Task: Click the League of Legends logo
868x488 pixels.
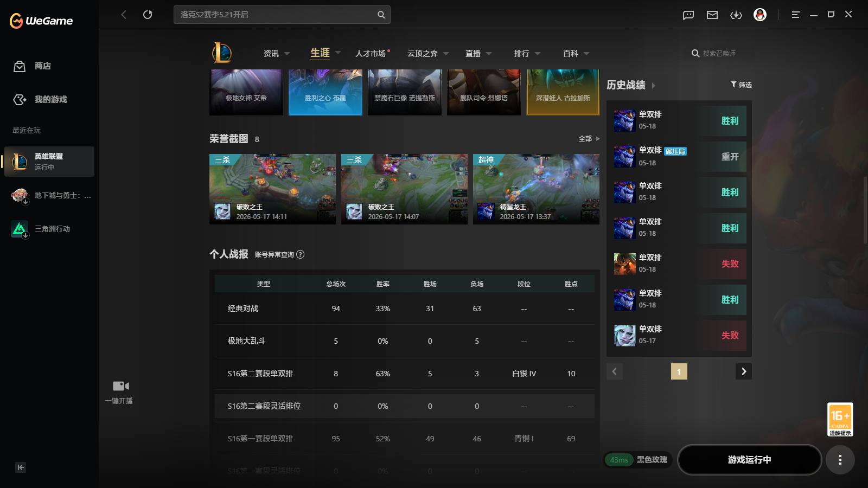Action: tap(222, 53)
